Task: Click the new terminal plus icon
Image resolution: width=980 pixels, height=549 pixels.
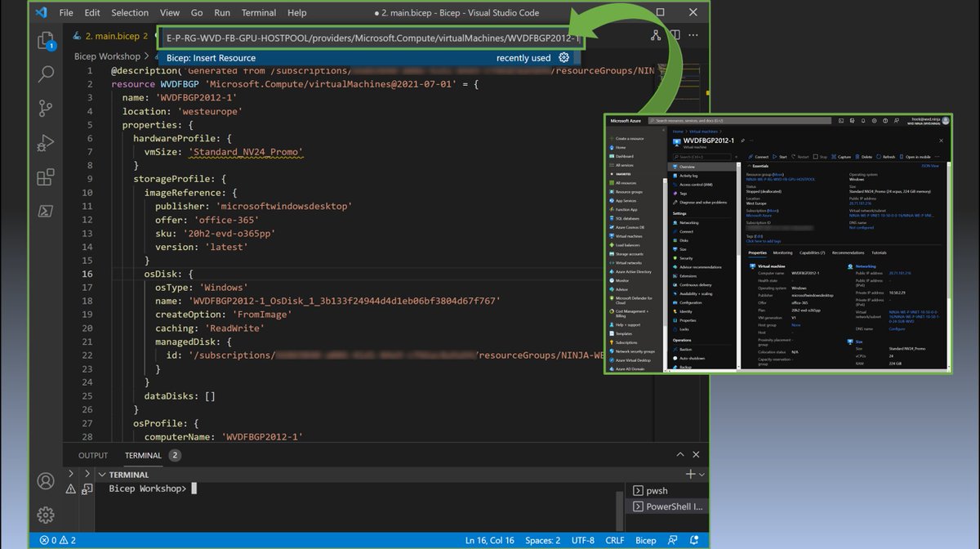Action: pos(690,474)
